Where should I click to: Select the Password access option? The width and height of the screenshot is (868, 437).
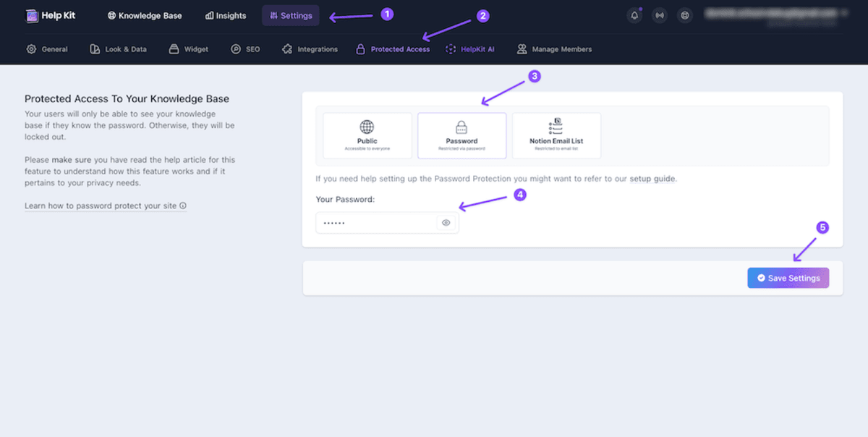tap(462, 135)
